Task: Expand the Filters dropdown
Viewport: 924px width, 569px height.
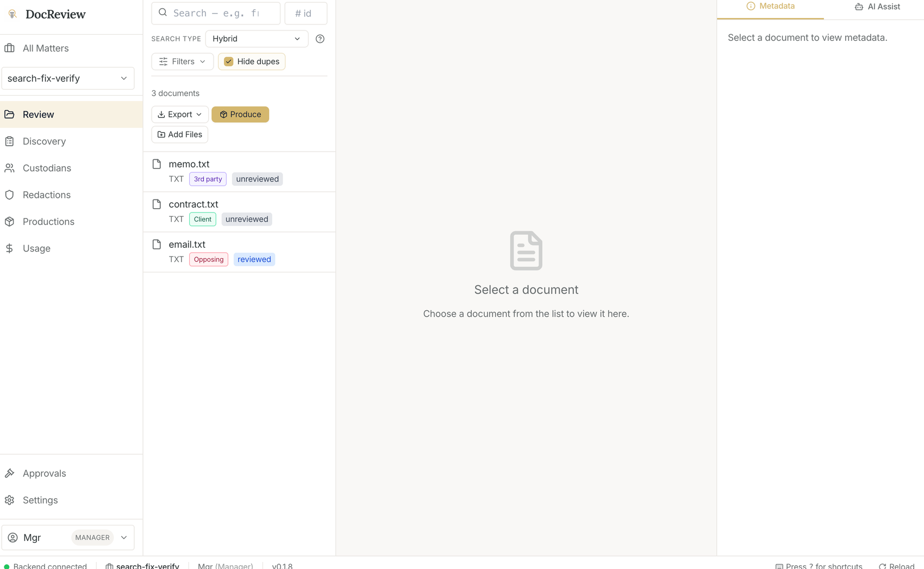Action: point(182,61)
